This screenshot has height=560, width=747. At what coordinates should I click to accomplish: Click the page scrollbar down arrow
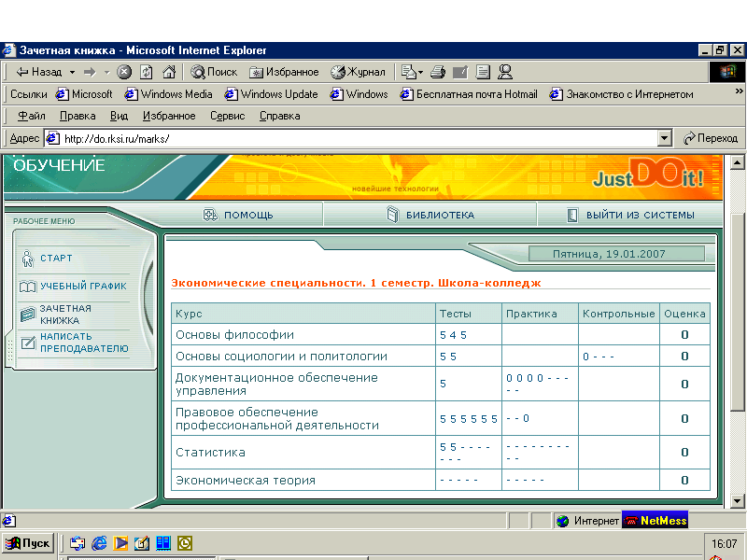pos(738,501)
